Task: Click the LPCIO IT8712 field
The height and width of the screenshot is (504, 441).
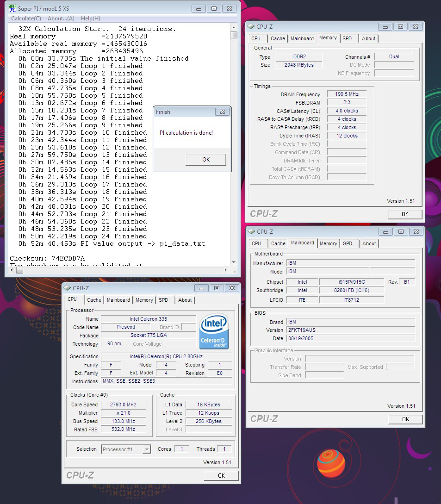Action: (x=352, y=300)
